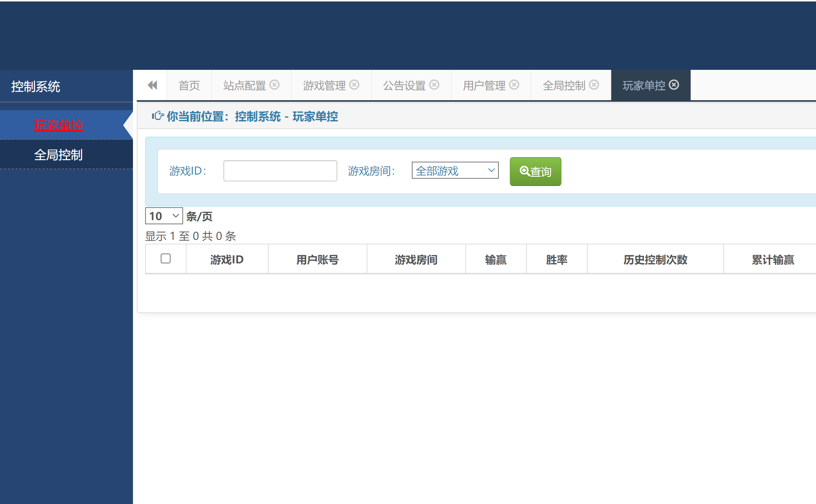This screenshot has width=816, height=504.
Task: Close the 全局控制 tab via its x icon
Action: coord(594,85)
